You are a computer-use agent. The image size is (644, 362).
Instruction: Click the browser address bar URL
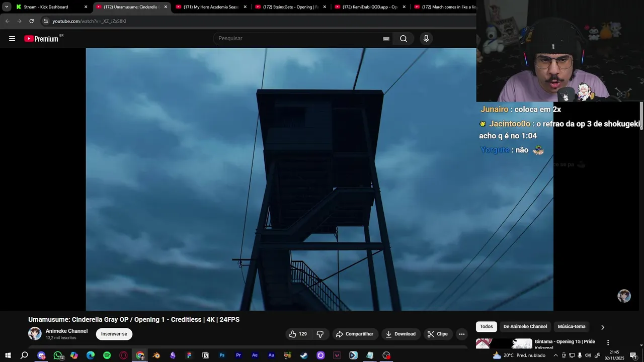pos(90,21)
